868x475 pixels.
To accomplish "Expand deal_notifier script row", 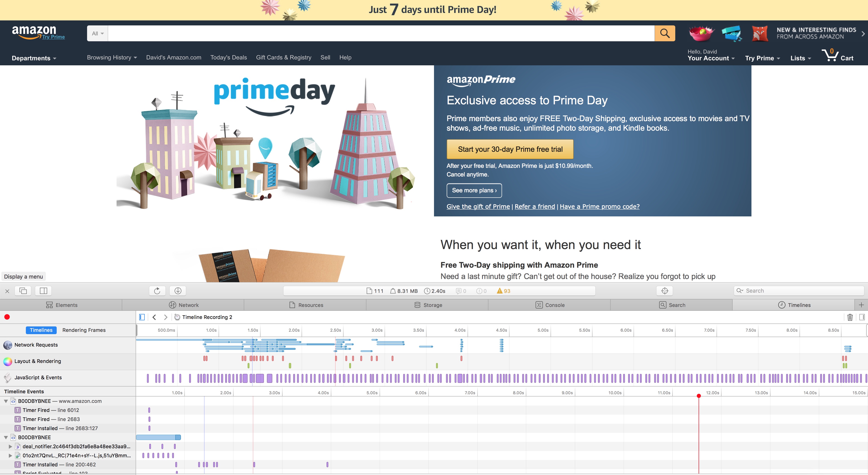I will pos(10,446).
